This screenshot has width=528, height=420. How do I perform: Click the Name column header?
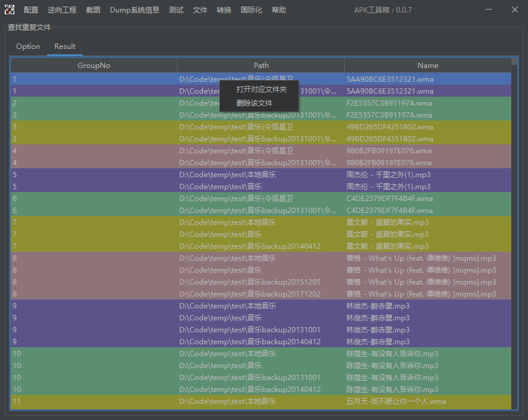click(428, 65)
